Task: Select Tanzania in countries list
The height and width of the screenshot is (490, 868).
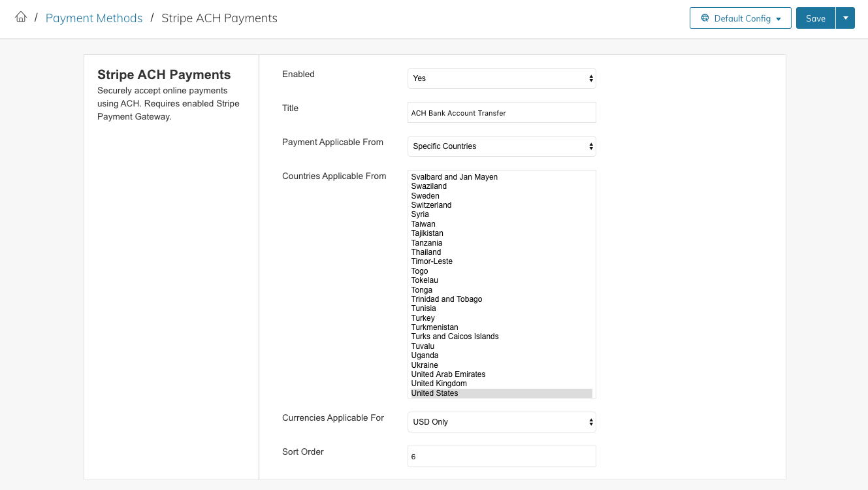Action: pyautogui.click(x=500, y=243)
